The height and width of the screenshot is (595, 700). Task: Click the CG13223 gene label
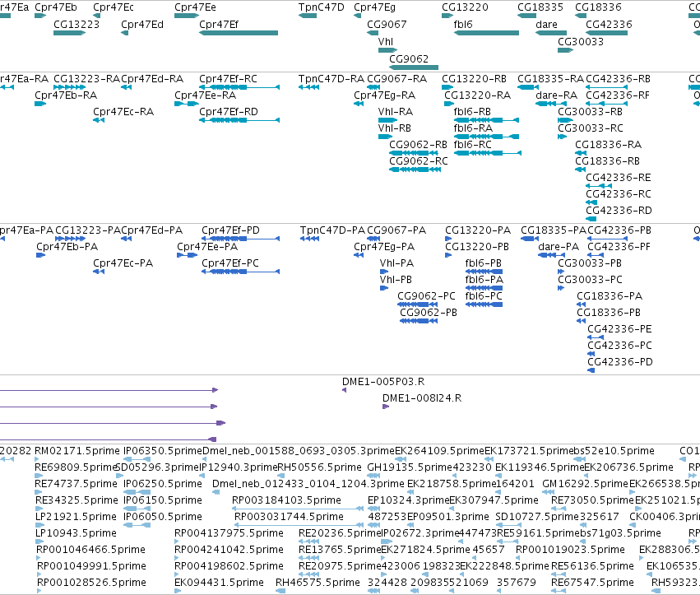tap(76, 24)
